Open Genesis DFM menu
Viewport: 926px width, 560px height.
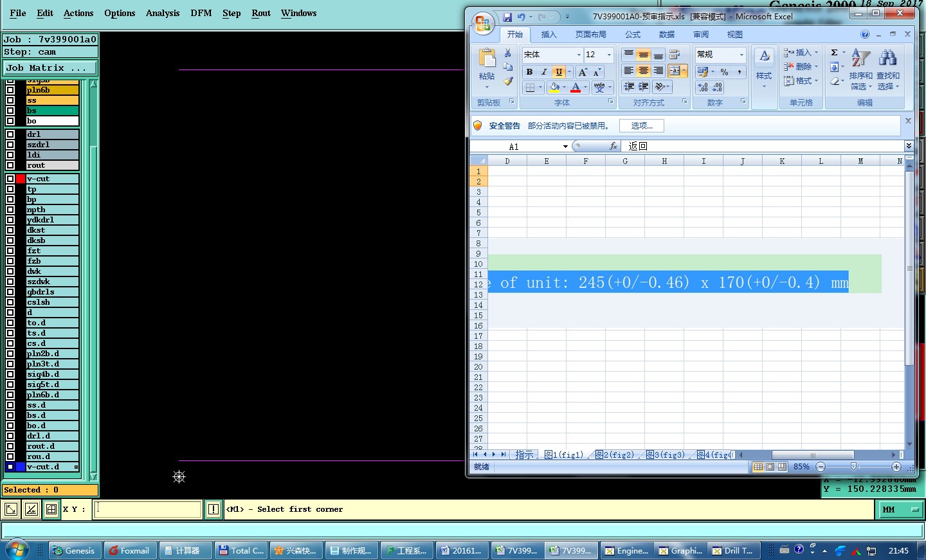[201, 13]
